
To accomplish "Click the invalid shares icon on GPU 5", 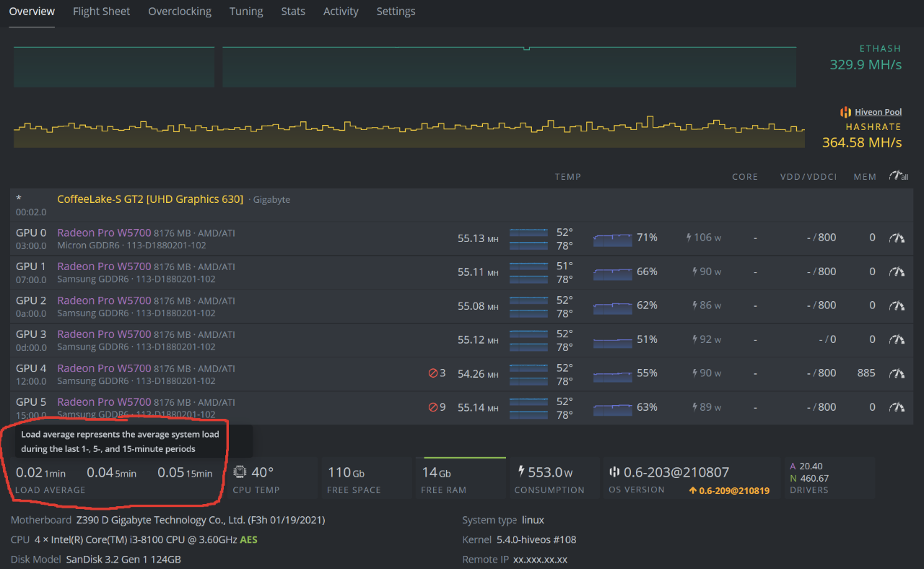I will [433, 407].
